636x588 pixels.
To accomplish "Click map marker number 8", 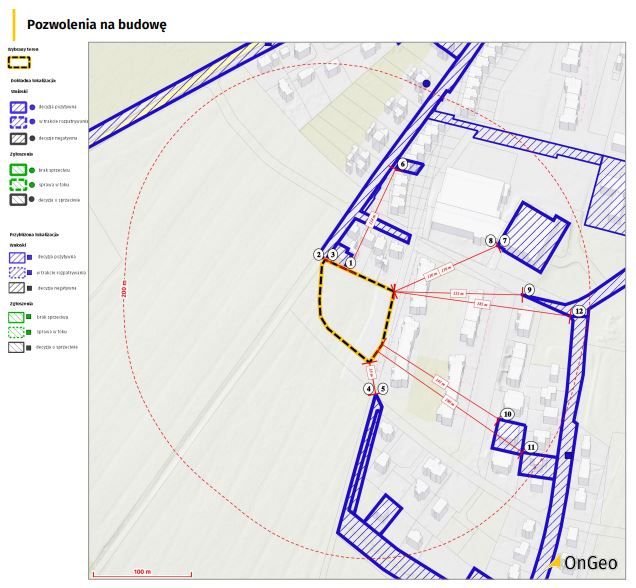I will tap(490, 241).
